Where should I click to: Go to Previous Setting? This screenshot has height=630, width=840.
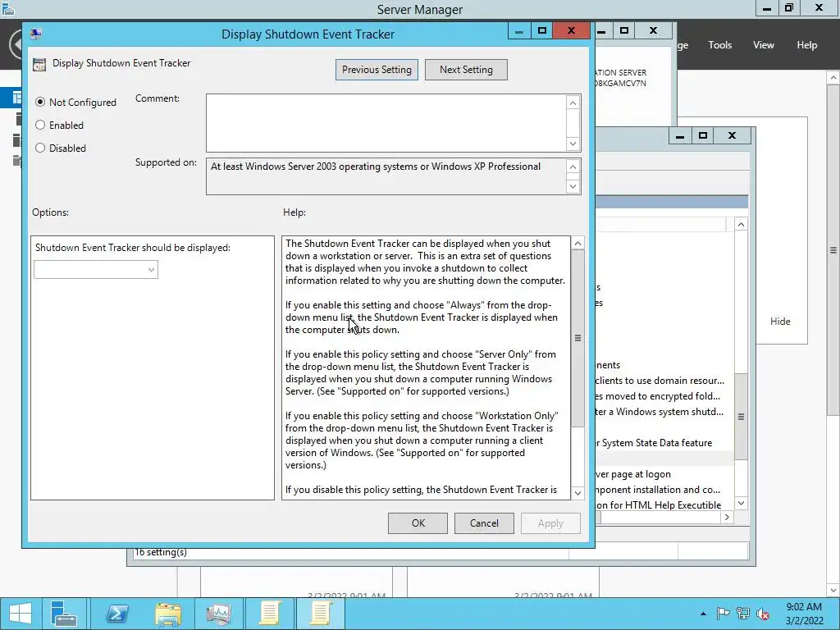[377, 70]
